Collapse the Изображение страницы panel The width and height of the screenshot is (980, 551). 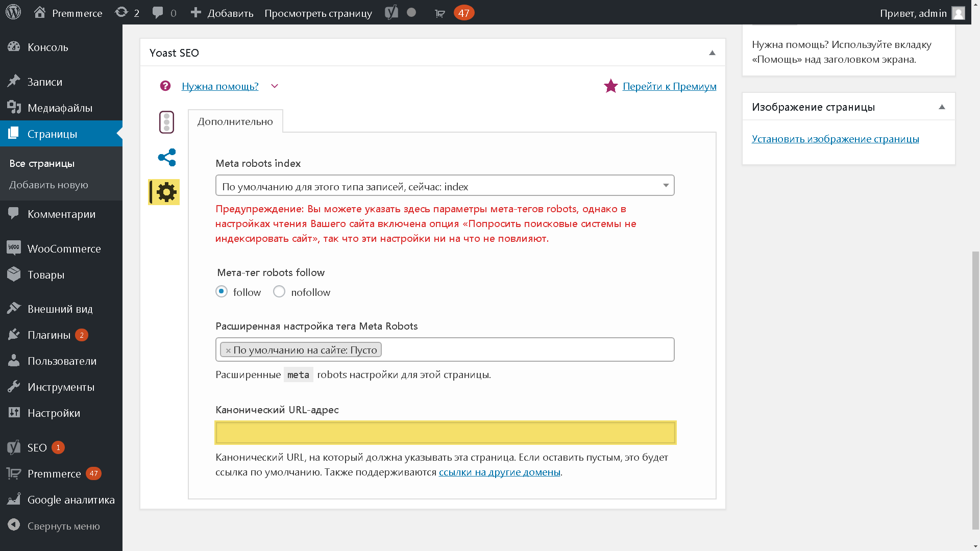coord(942,107)
